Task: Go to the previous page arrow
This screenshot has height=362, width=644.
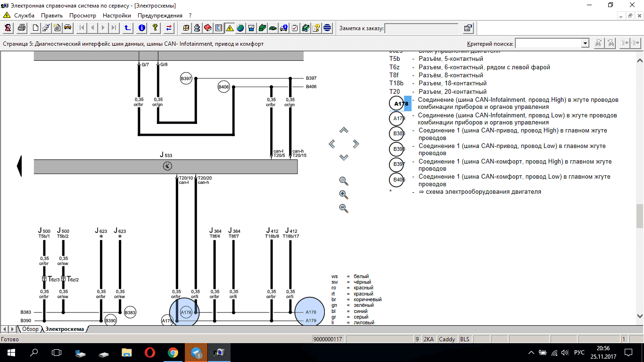Action: pos(92,28)
